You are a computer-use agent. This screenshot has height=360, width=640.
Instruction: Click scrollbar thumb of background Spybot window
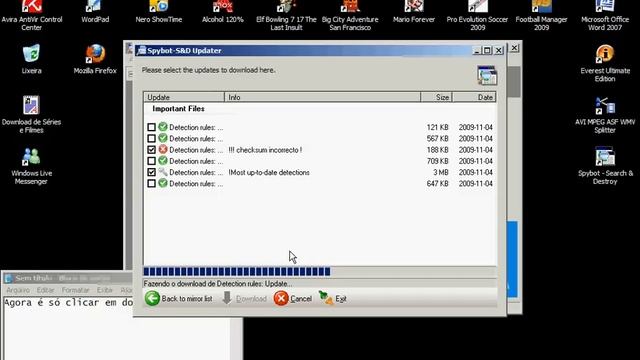[x=514, y=82]
